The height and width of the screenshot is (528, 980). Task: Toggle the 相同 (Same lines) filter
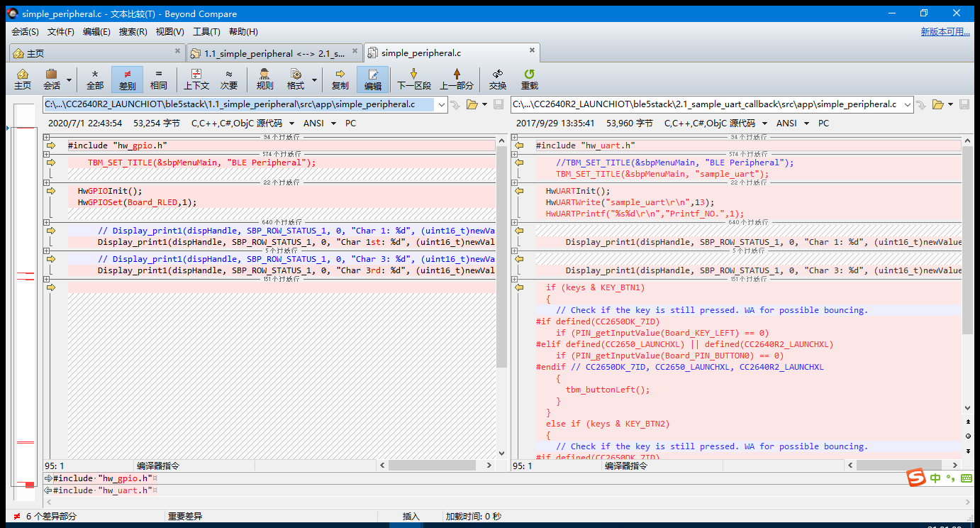[x=159, y=79]
